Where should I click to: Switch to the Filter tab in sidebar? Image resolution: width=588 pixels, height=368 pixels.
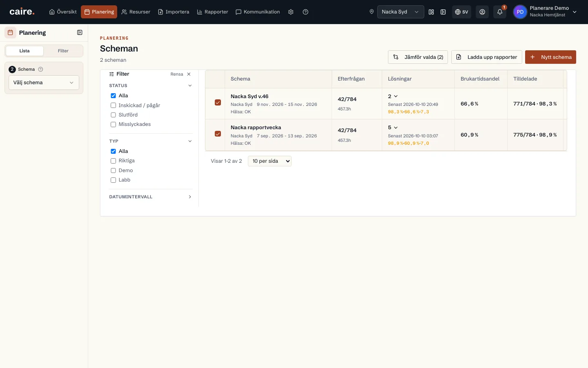point(63,51)
